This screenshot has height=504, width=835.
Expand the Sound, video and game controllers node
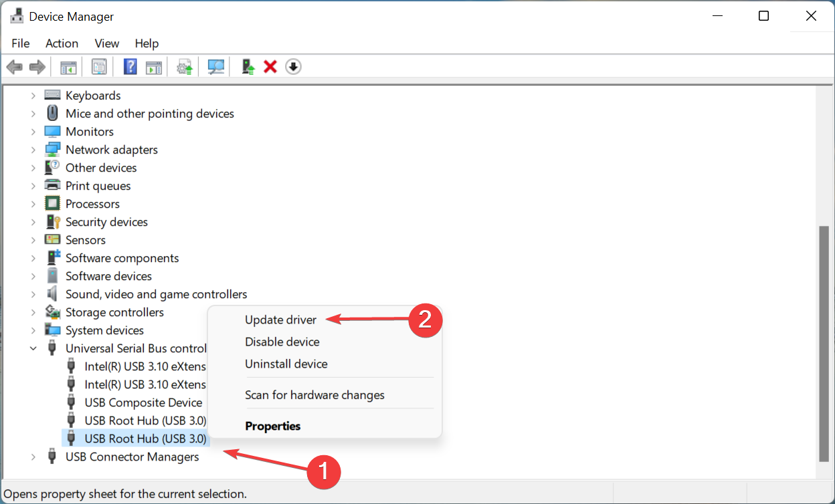[33, 294]
